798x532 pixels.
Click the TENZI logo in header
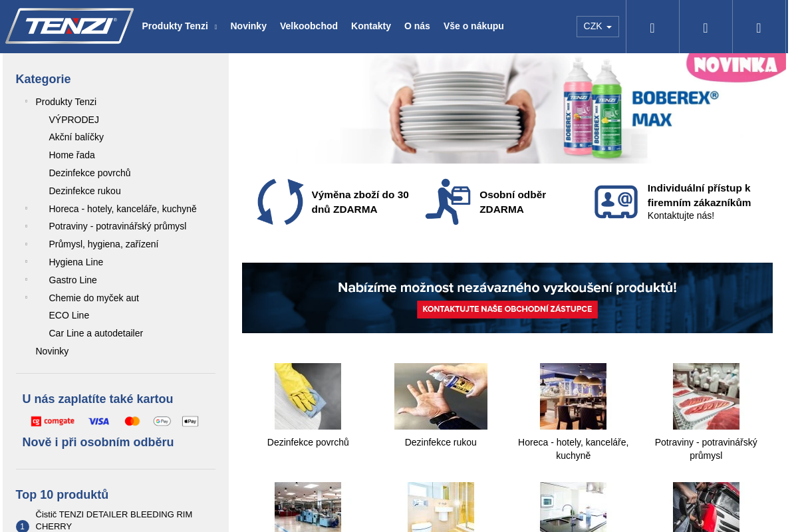70,26
